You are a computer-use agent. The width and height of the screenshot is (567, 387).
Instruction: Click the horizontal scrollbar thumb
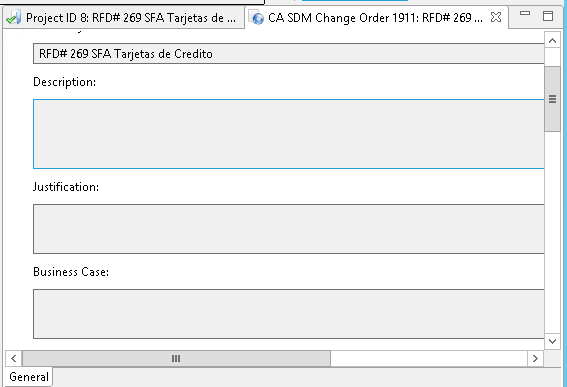pos(176,358)
